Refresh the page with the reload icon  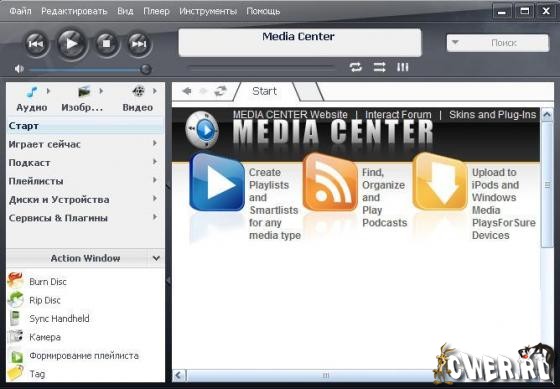220,91
